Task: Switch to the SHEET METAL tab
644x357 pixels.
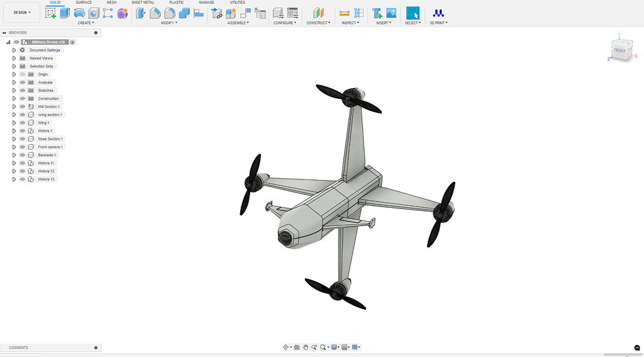Action: [143, 3]
